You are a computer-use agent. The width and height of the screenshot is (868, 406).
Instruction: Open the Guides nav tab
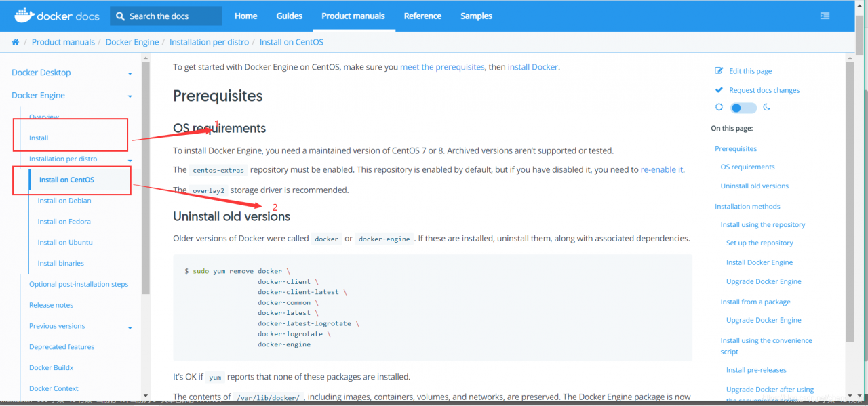click(x=290, y=16)
